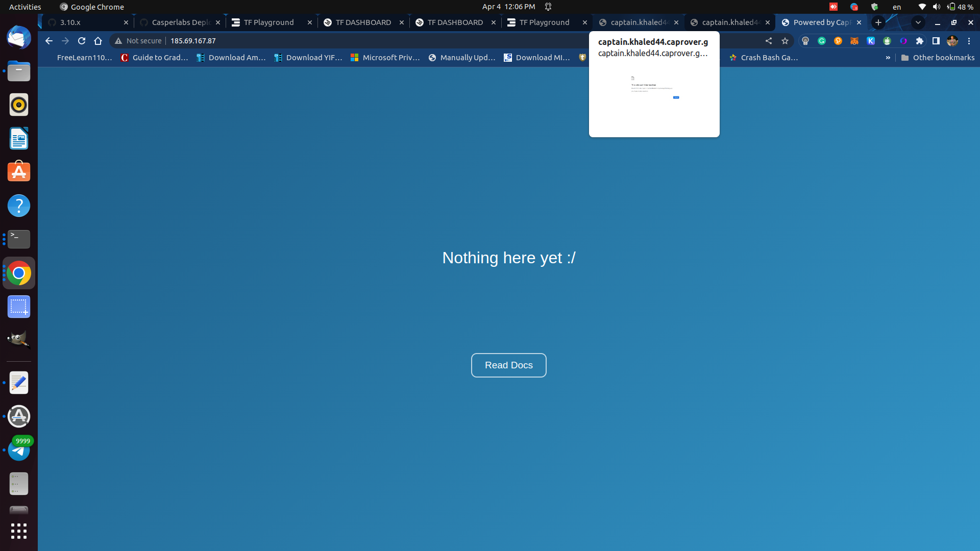Launch GIMP from the Ubuntu dock

19,339
